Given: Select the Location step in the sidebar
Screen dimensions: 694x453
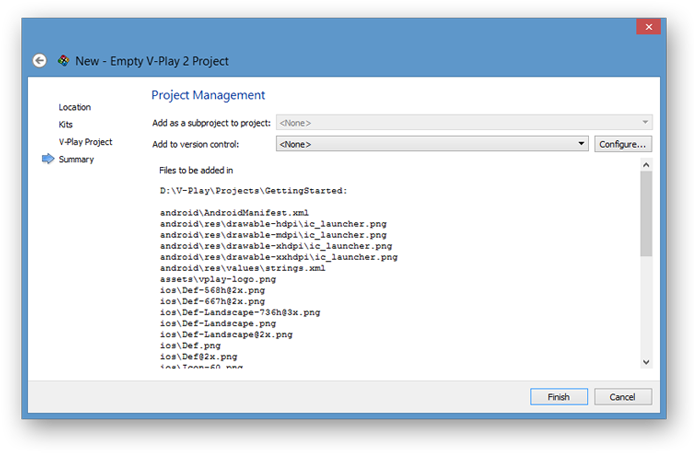Looking at the screenshot, I should (x=75, y=107).
